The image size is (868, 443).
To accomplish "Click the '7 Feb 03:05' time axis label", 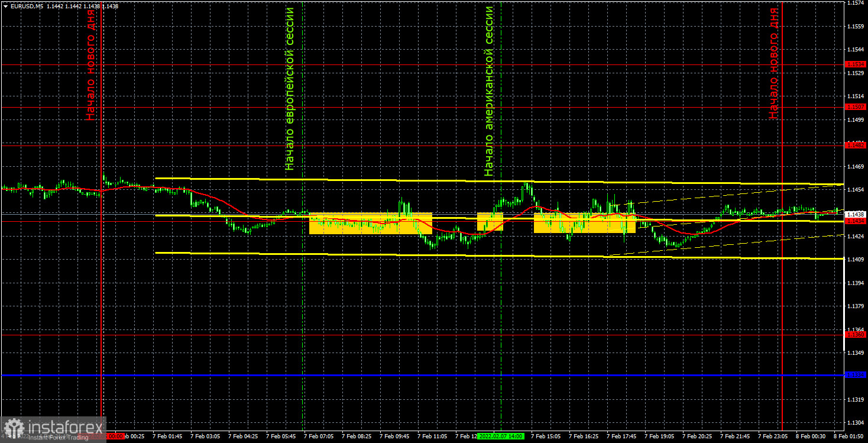I will point(205,436).
